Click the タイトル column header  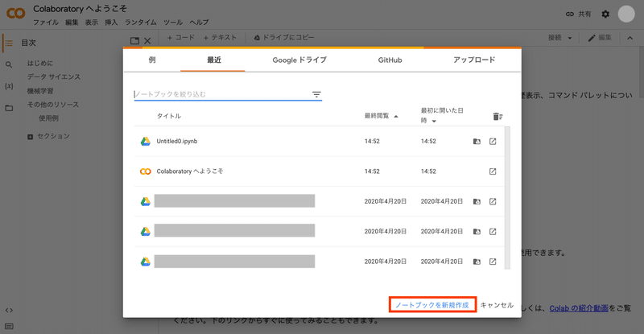click(169, 116)
